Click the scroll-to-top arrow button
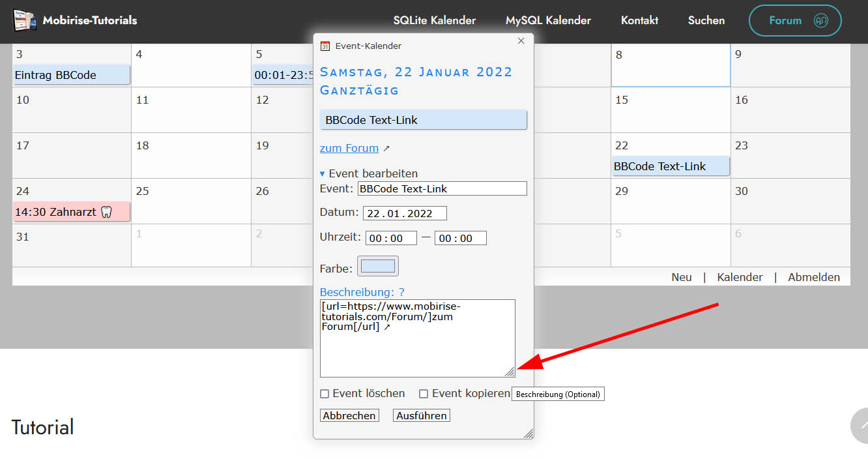The height and width of the screenshot is (459, 868). point(860,426)
